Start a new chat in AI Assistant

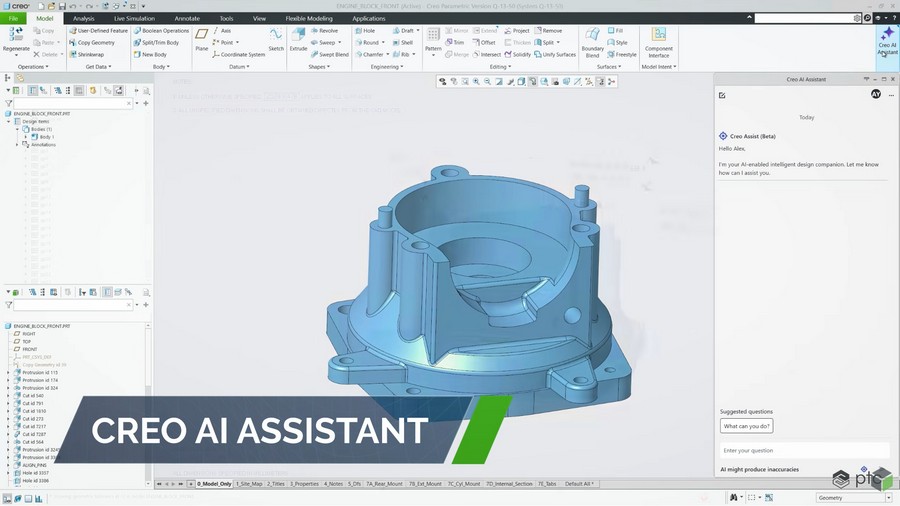pos(722,95)
